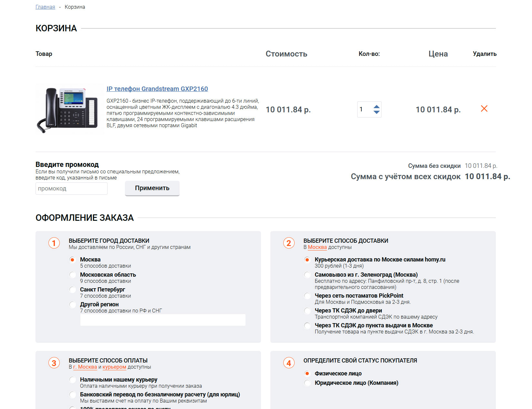Click the Введите промокод heading
532x409 pixels.
click(x=67, y=165)
